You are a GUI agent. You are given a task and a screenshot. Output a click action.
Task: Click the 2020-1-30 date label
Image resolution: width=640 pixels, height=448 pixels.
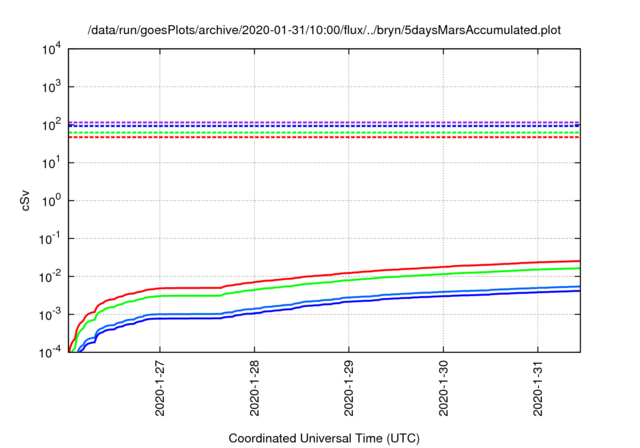(443, 388)
